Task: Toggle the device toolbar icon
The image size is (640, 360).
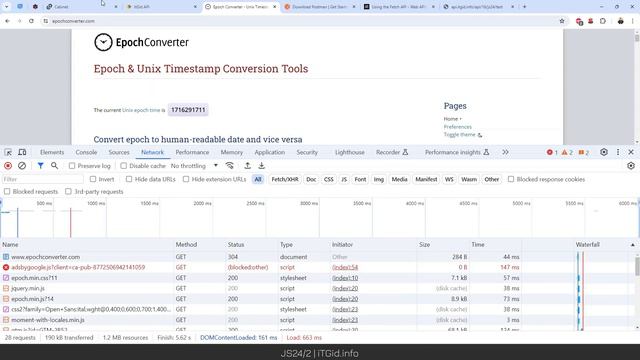Action: [x=22, y=152]
